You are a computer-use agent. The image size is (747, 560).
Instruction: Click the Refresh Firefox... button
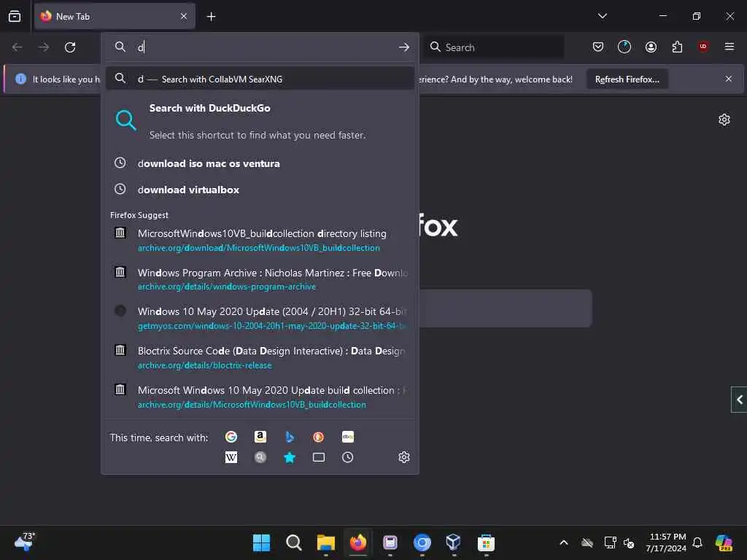point(627,79)
